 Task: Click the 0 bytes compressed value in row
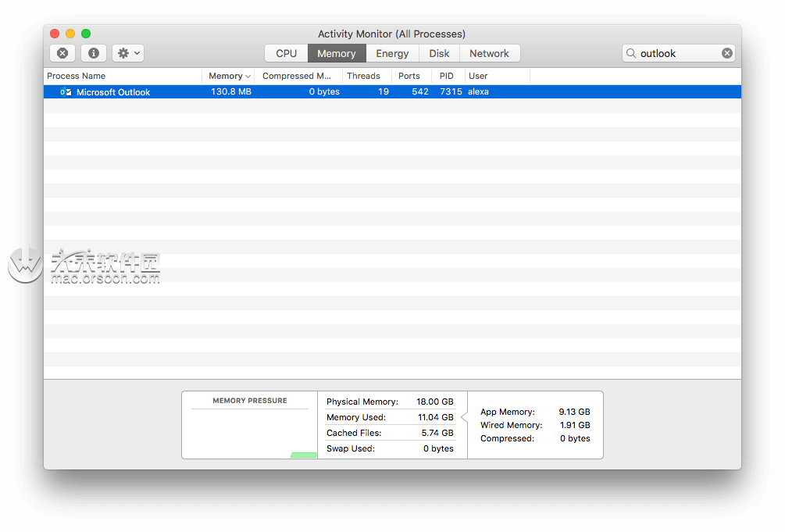tap(324, 91)
